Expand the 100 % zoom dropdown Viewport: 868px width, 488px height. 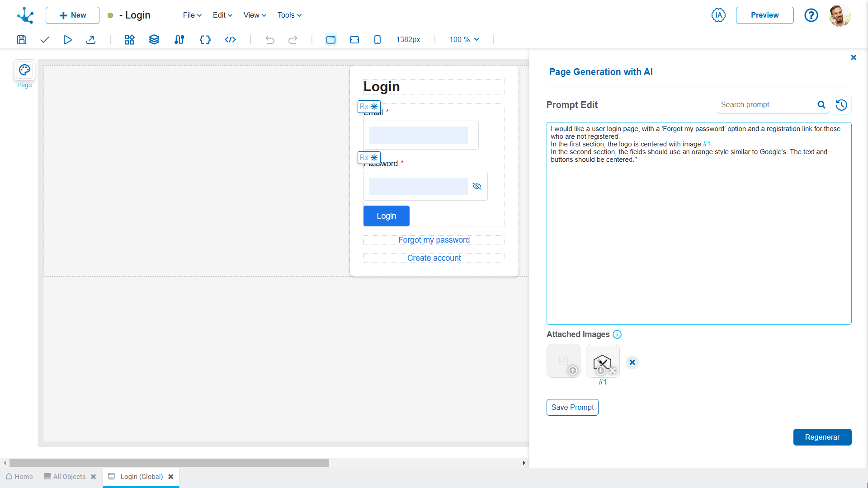(464, 40)
